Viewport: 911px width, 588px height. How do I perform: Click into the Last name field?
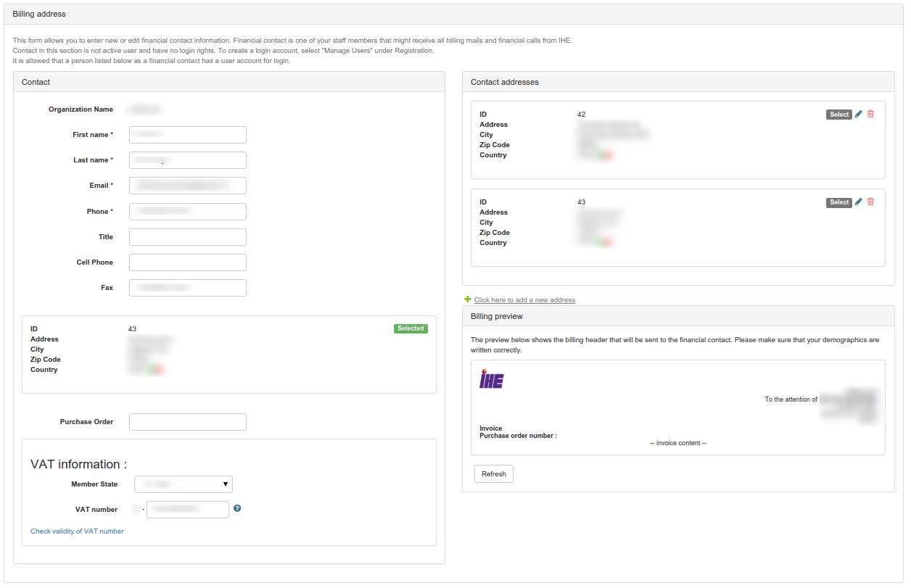(188, 160)
